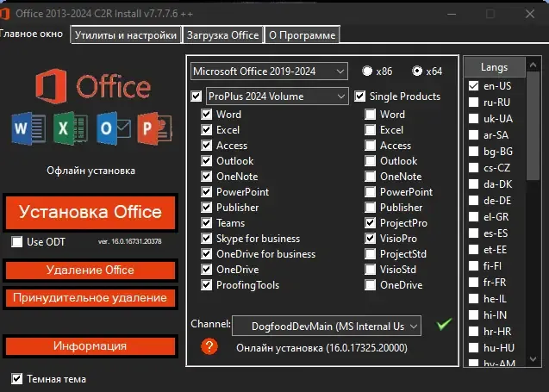The image size is (549, 392).
Task: Select the Главное окно tab
Action: coord(32,34)
